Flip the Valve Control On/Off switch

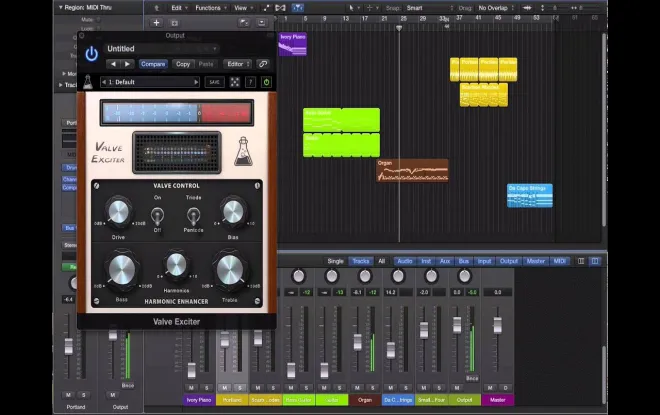(157, 216)
